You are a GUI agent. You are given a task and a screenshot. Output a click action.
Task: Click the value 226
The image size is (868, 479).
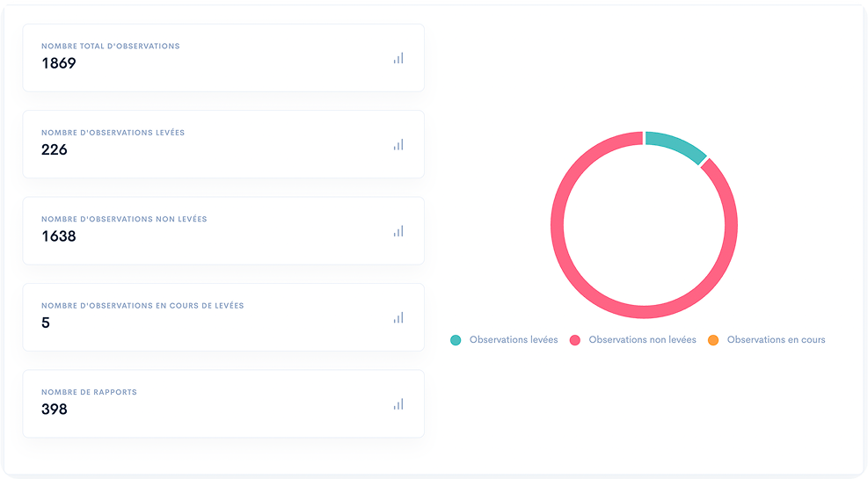tap(55, 150)
